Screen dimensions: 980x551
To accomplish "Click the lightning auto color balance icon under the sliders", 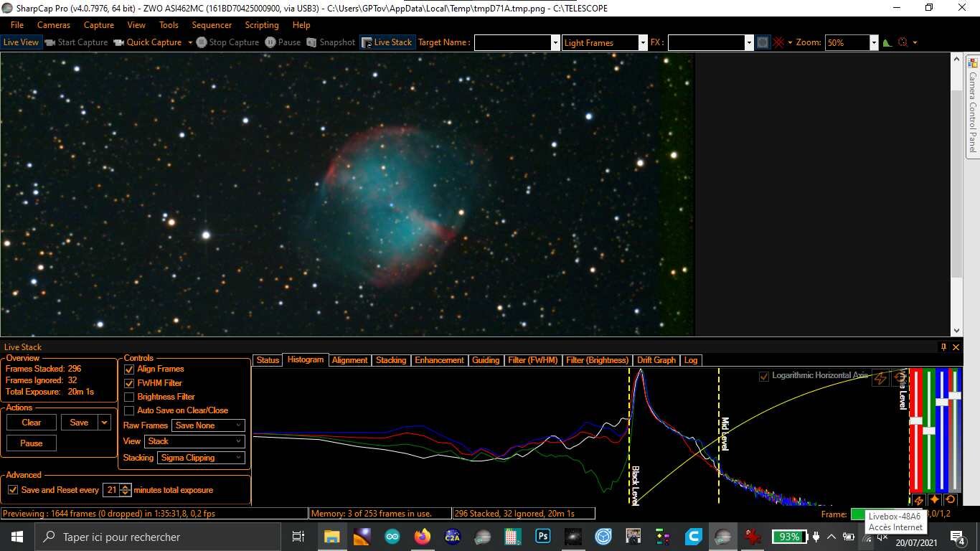I will pyautogui.click(x=918, y=500).
